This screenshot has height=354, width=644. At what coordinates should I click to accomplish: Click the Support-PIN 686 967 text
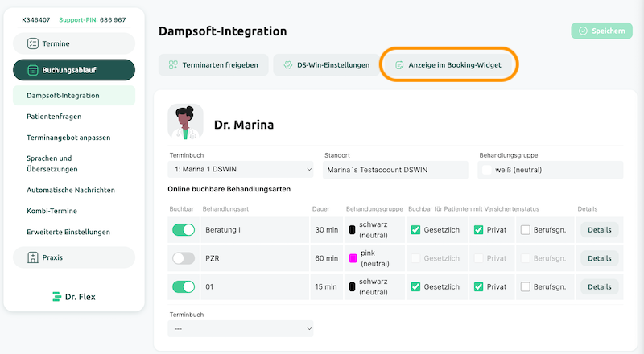[x=93, y=20]
